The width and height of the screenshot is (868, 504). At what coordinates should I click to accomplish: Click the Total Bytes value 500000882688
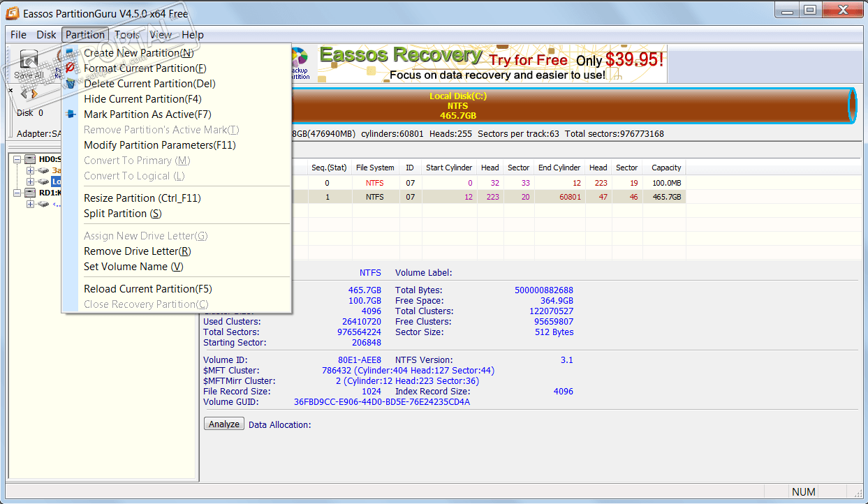click(x=544, y=290)
